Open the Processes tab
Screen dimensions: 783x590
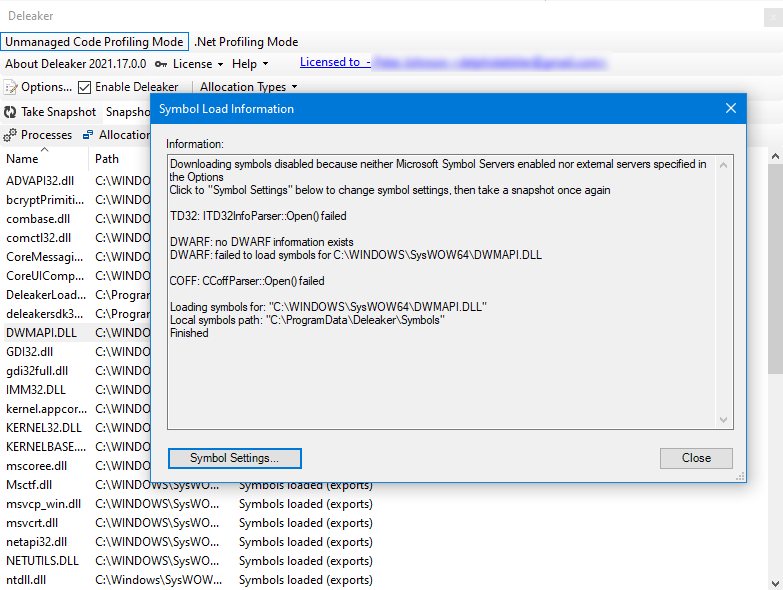(38, 135)
